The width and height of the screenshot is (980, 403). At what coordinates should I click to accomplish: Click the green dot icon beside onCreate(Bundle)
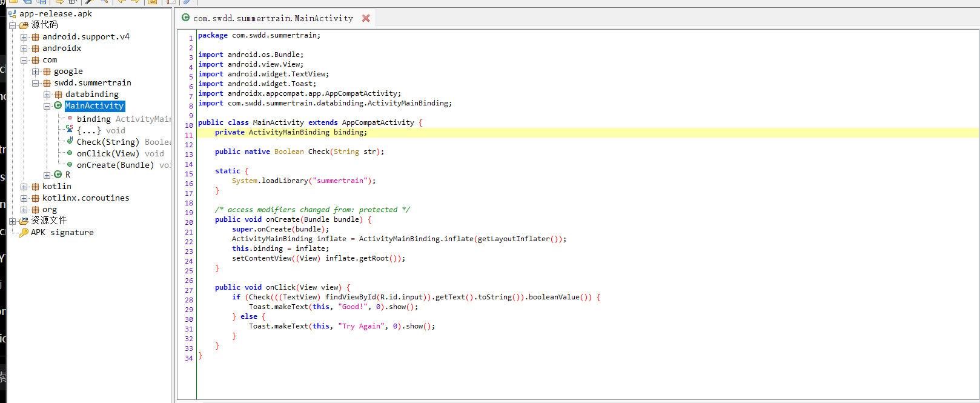click(x=70, y=165)
